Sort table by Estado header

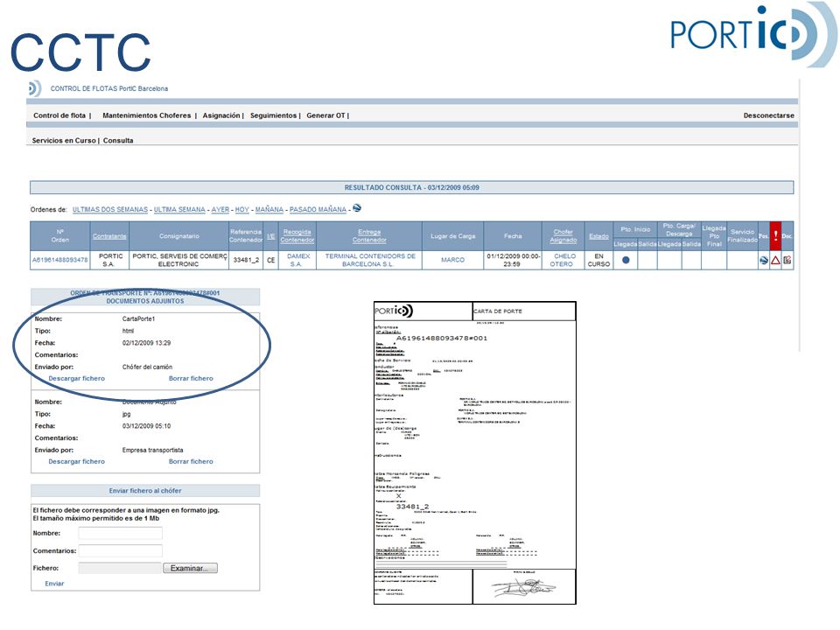598,236
